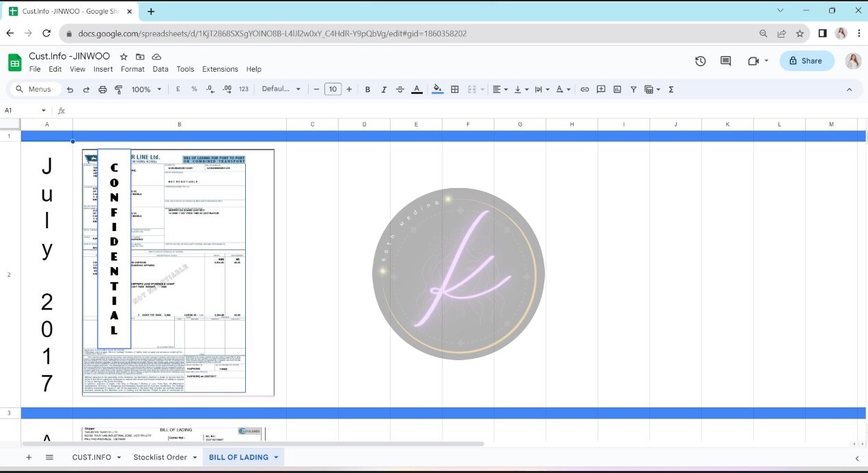View cloud save status icon

click(156, 57)
